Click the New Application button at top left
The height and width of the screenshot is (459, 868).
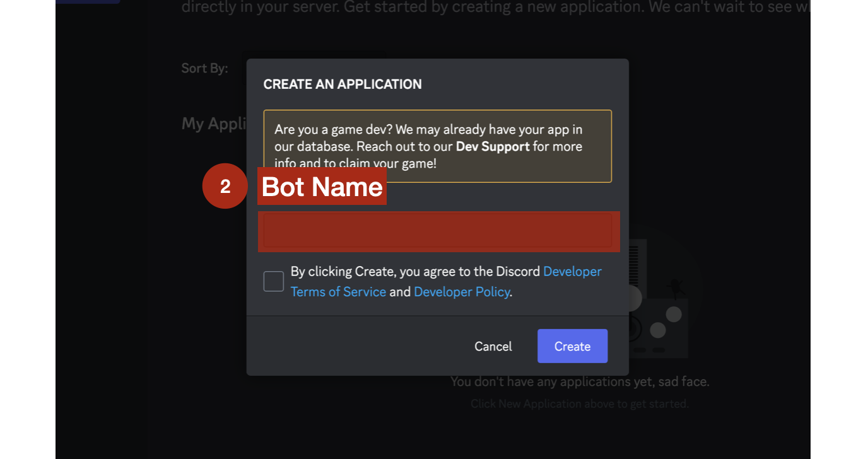click(x=87, y=1)
